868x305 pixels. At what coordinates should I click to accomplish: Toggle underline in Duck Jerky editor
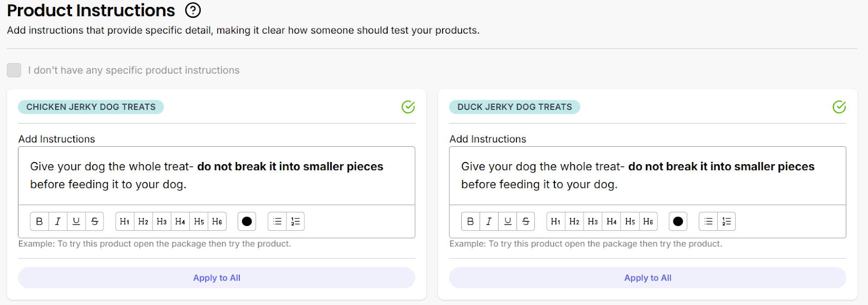507,222
